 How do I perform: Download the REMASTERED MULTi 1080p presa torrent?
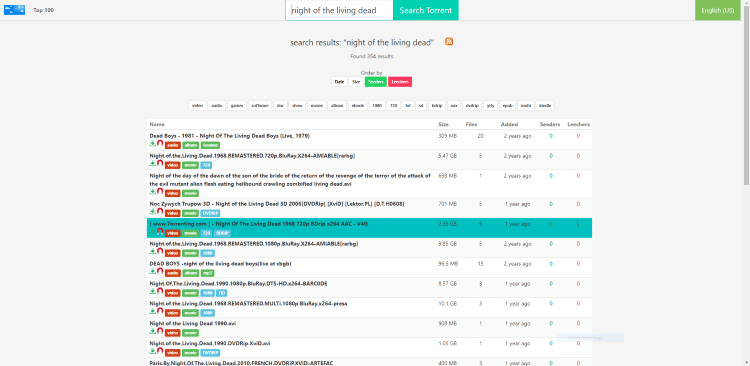153,311
